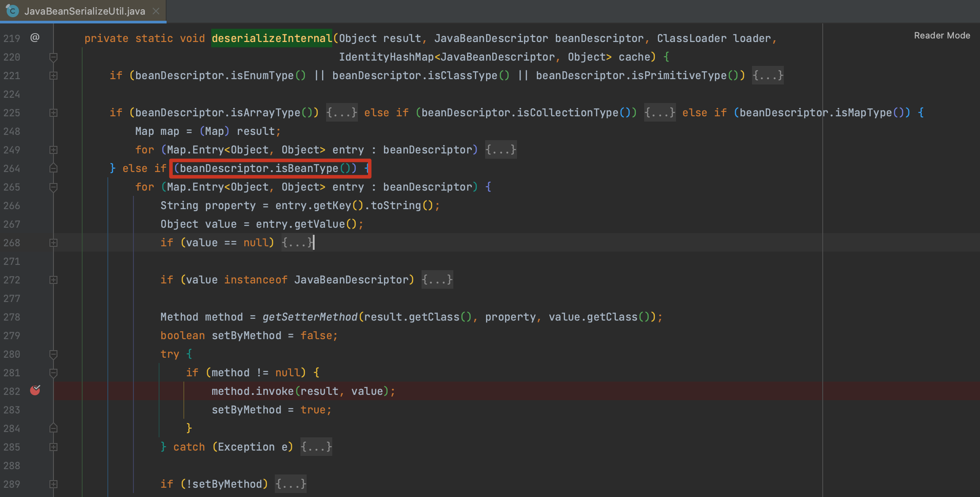Click the deserializeInternal method name
The width and height of the screenshot is (980, 497).
coord(272,38)
